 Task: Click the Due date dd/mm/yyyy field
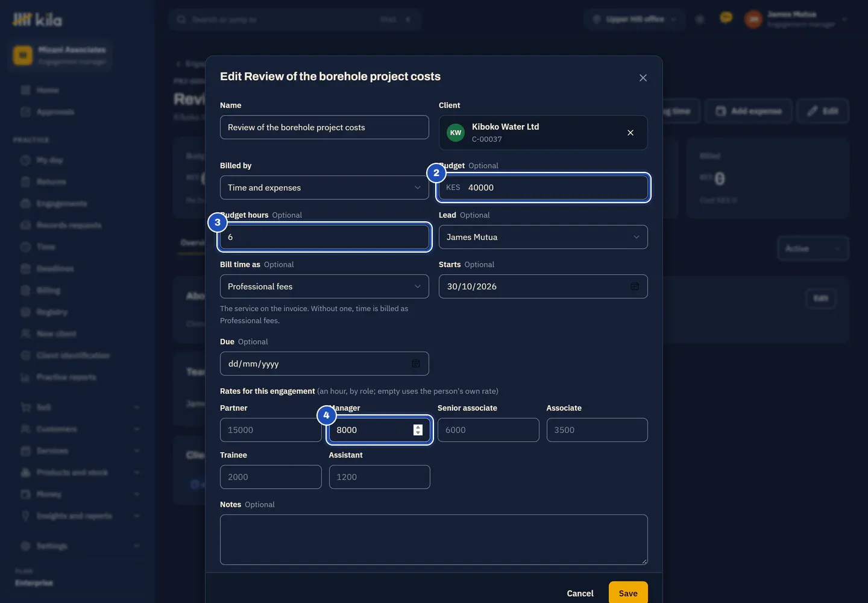[x=324, y=364]
